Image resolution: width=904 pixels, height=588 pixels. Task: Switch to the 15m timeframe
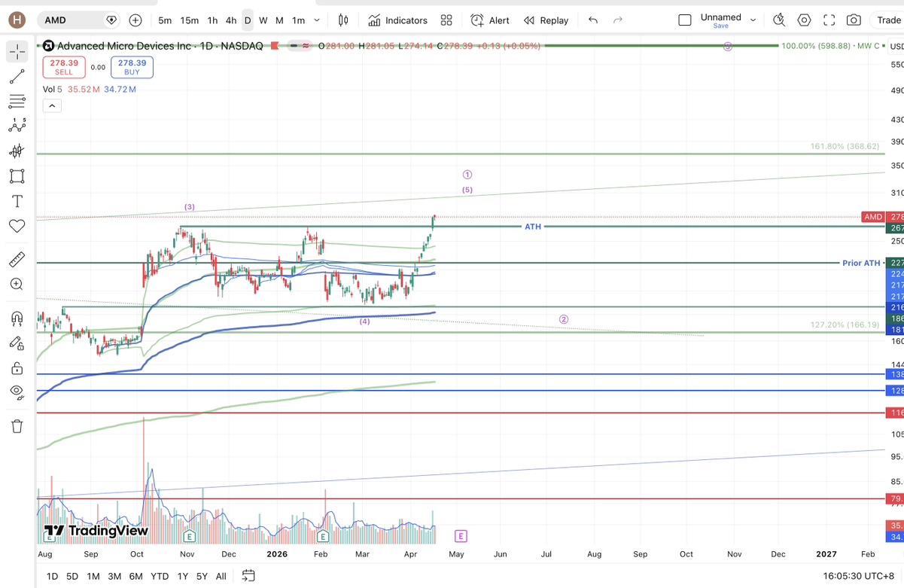190,20
